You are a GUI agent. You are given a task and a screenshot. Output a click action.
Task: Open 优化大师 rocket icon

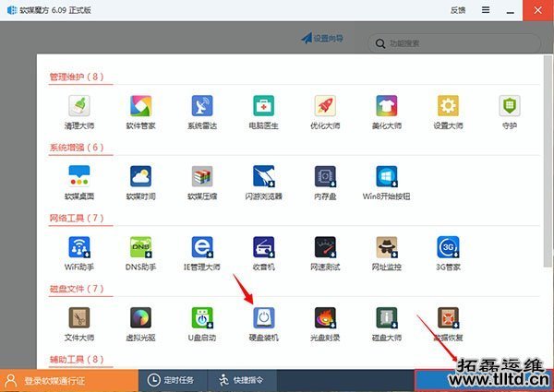pyautogui.click(x=325, y=105)
